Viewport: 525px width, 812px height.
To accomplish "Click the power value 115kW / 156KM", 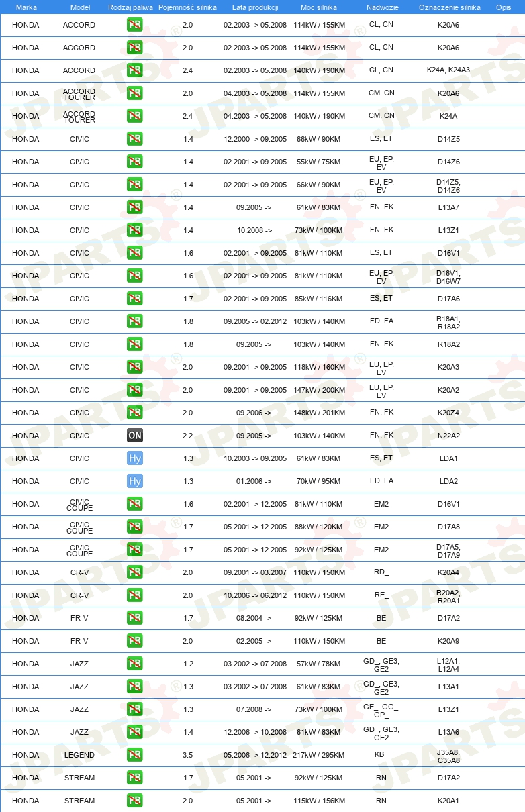I will click(x=319, y=801).
